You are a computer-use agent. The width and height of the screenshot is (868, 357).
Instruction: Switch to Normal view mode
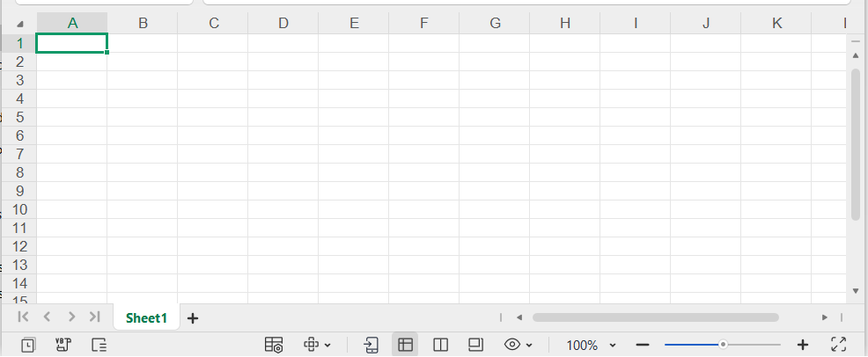[406, 345]
